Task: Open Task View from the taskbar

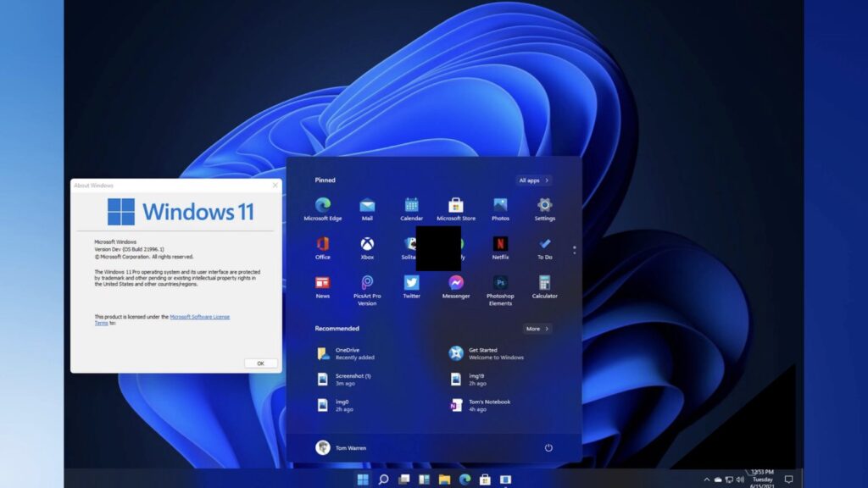Action: pos(404,477)
